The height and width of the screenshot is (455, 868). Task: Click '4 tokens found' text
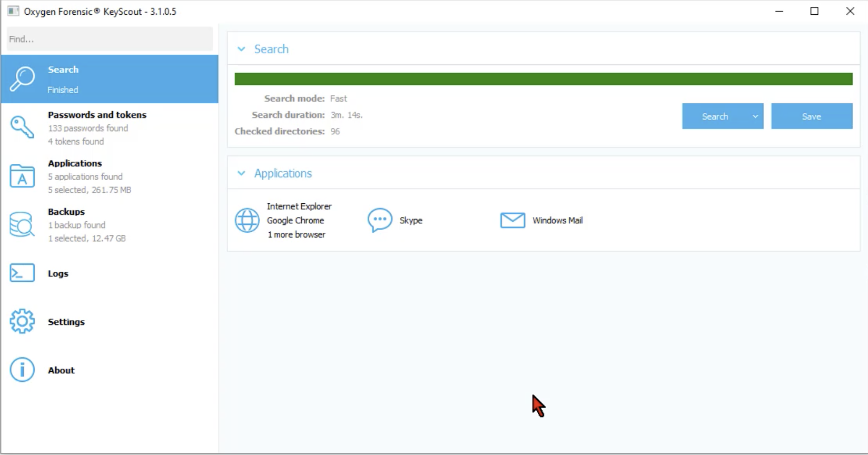point(76,141)
